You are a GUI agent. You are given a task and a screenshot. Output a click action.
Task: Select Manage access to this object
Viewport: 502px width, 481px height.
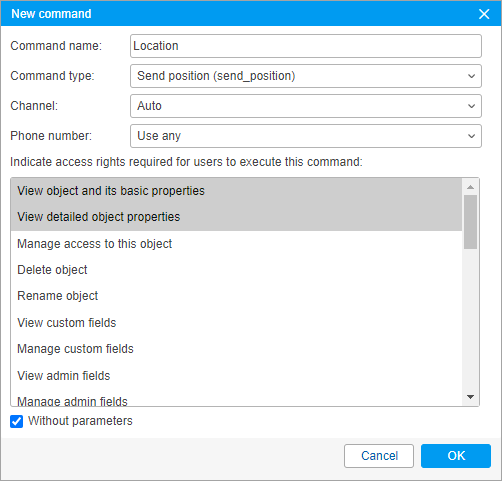coord(236,244)
